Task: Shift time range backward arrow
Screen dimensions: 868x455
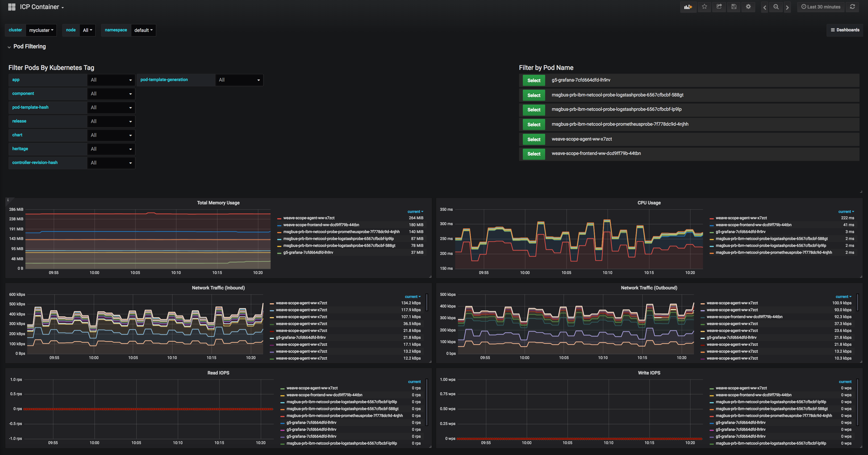Action: point(765,7)
